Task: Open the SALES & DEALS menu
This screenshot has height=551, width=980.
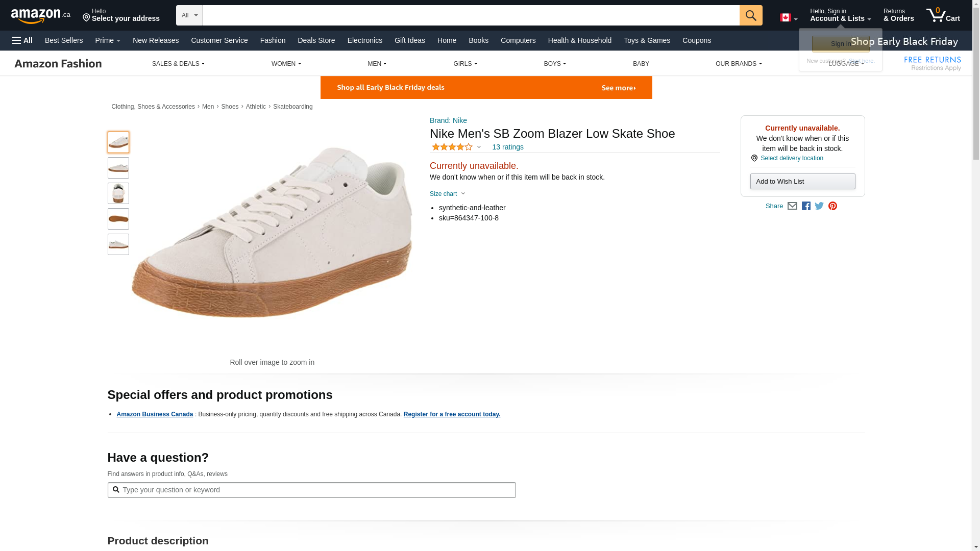Action: tap(178, 64)
